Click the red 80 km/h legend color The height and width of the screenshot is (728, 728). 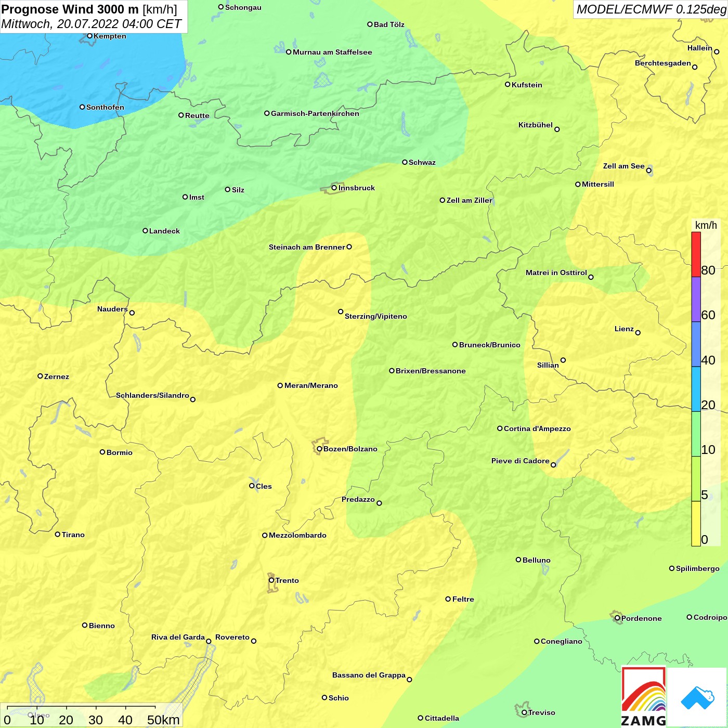pyautogui.click(x=696, y=254)
